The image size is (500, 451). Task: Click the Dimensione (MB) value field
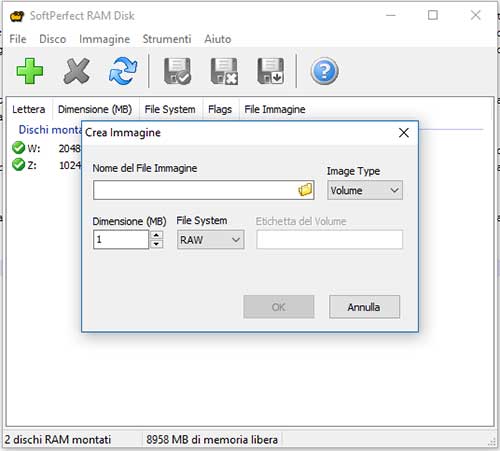pos(121,239)
